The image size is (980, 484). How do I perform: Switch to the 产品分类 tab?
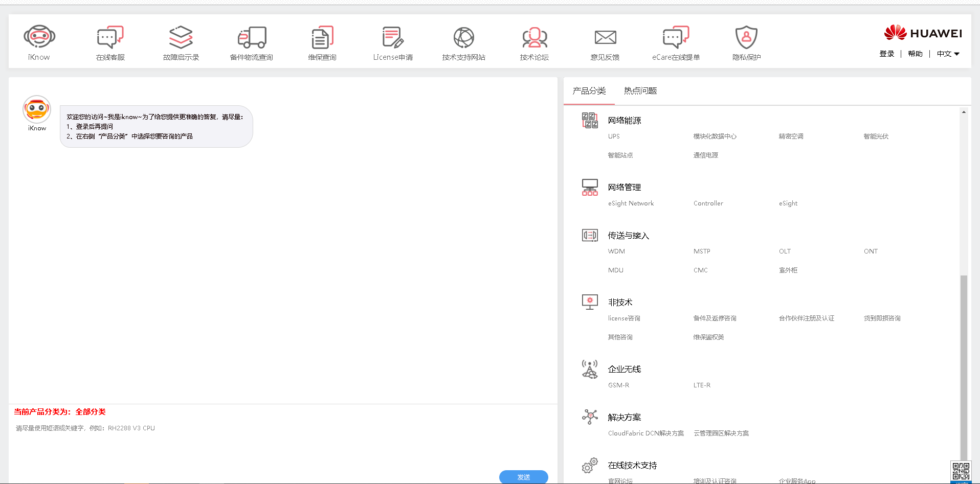[x=589, y=90]
